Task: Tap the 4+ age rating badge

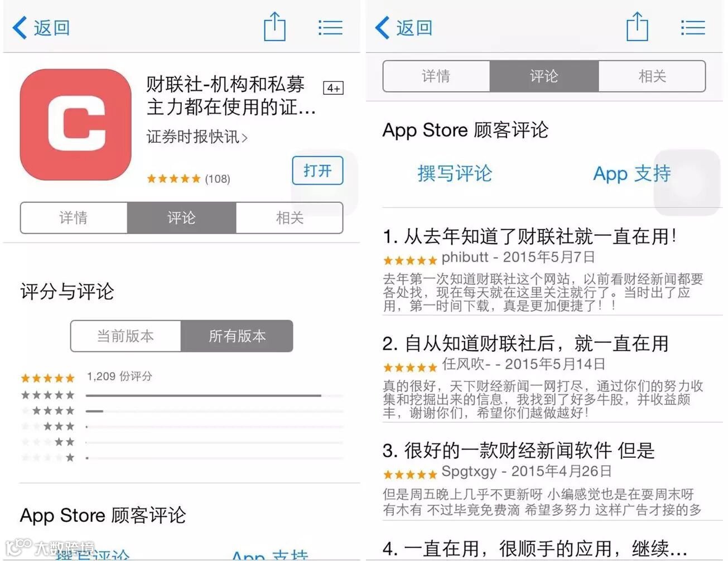Action: (334, 88)
